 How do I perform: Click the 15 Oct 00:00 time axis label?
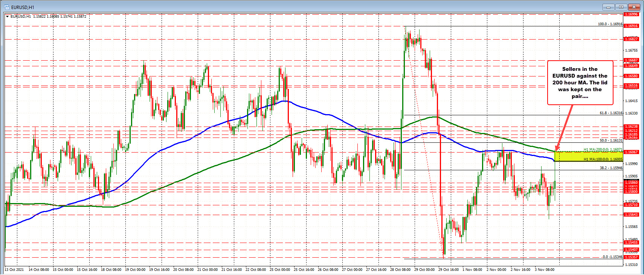[x=63, y=270]
